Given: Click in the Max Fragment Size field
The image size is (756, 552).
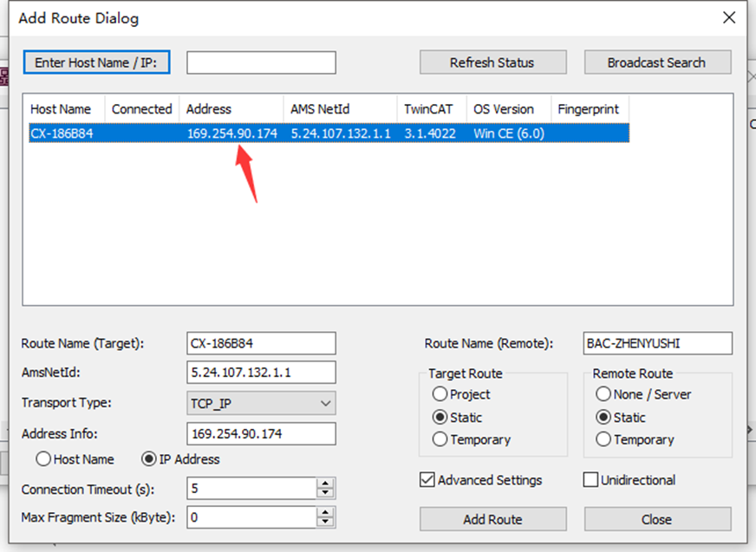Looking at the screenshot, I should pos(251,517).
